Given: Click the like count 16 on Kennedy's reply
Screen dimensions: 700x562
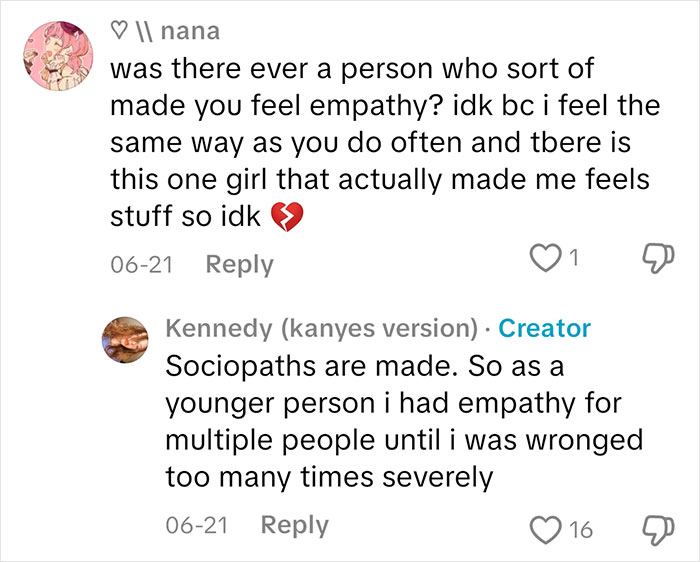Looking at the screenshot, I should click(x=581, y=530).
